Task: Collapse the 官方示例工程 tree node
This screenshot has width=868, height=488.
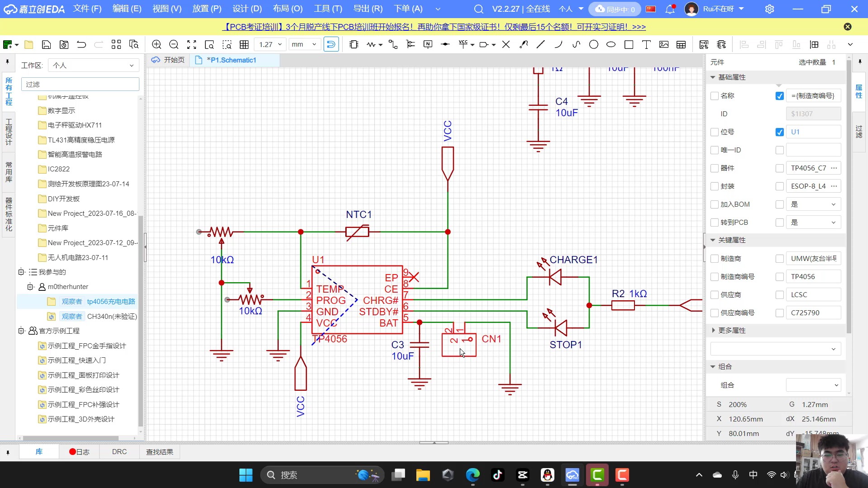Action: (x=21, y=331)
